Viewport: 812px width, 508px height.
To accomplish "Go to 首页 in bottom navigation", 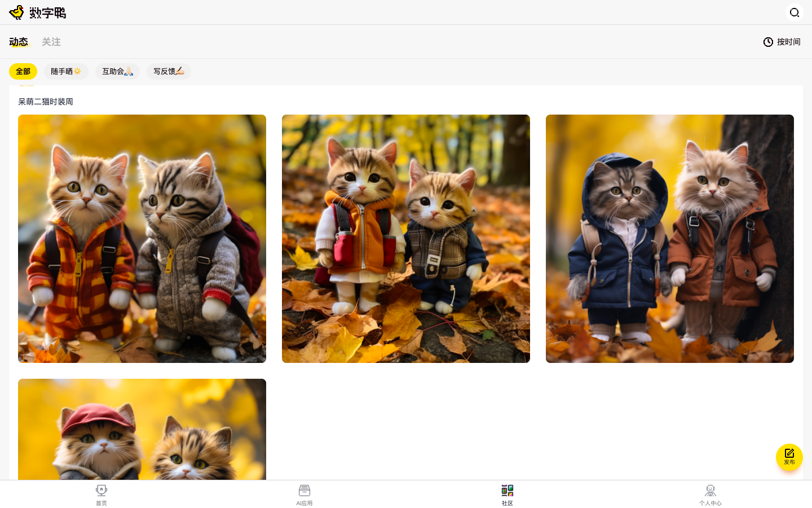I will click(x=101, y=495).
